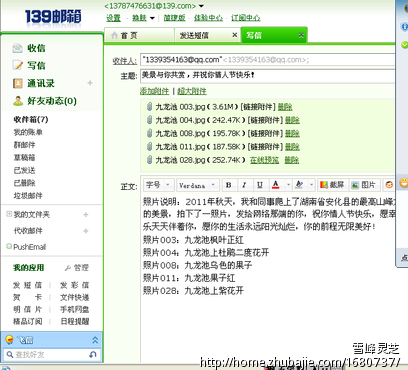Image resolution: width=408 pixels, height=370 pixels.
Task: Open the 已发送 sent folder
Action: (x=24, y=170)
